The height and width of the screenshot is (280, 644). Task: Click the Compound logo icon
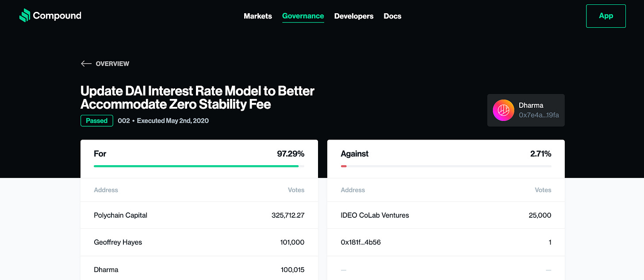click(25, 15)
